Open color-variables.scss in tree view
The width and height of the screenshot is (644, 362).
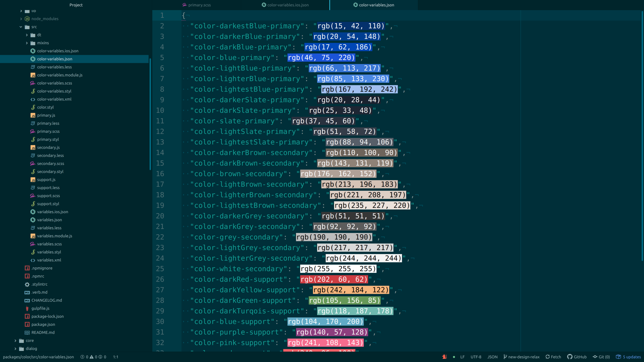pyautogui.click(x=54, y=83)
